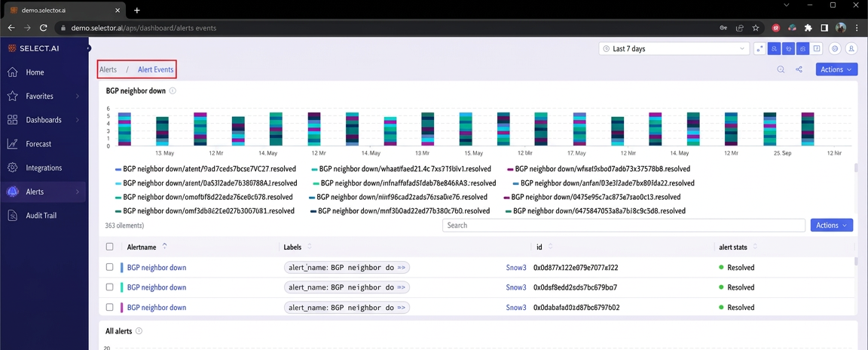Image resolution: width=868 pixels, height=350 pixels.
Task: Check the row with id 0x0dabafad0sd87bc6797b02
Action: point(109,307)
